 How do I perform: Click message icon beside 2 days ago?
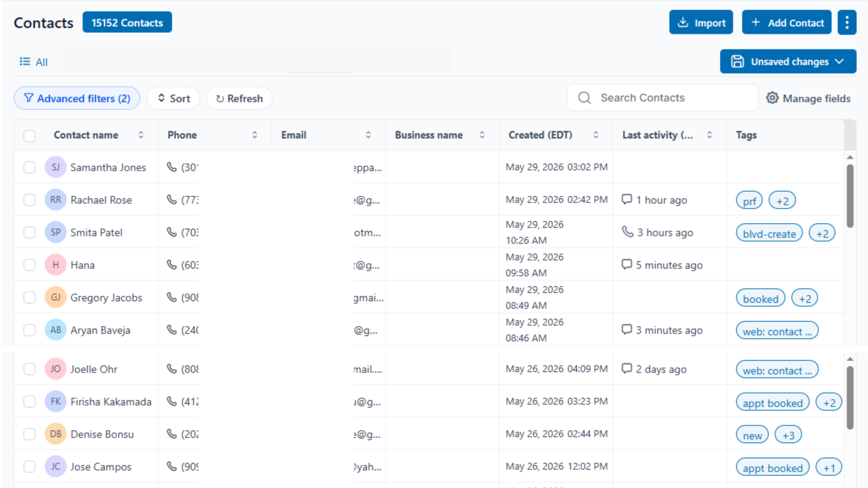627,368
